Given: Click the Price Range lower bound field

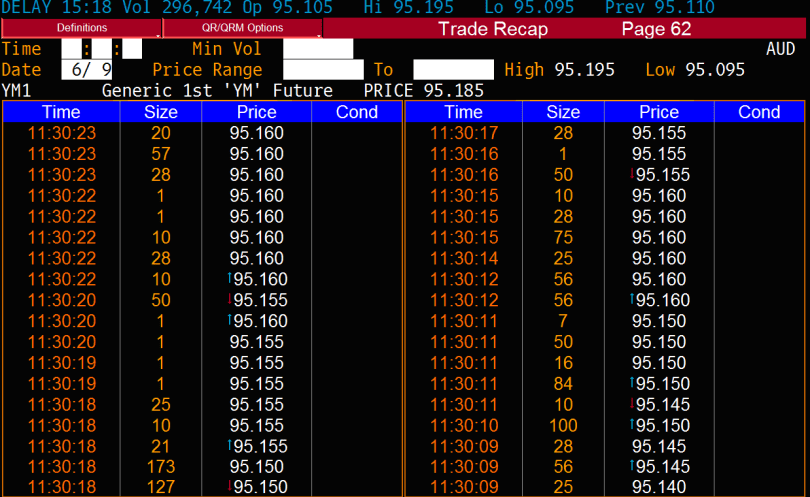Looking at the screenshot, I should (x=323, y=70).
